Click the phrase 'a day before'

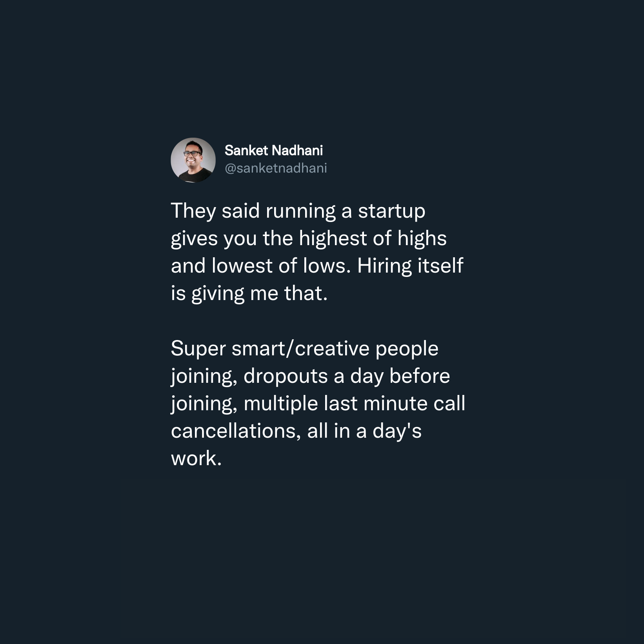pyautogui.click(x=392, y=376)
